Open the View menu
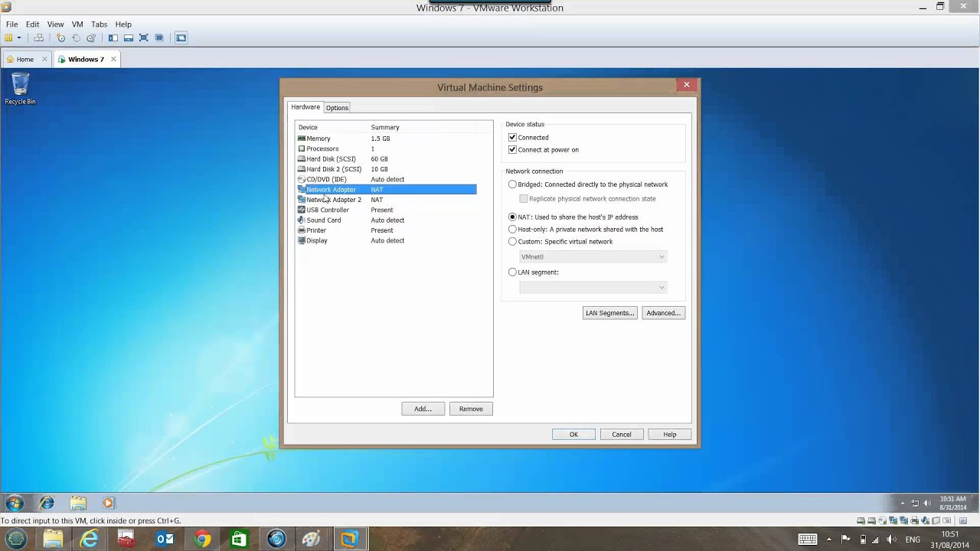The width and height of the screenshot is (980, 551). click(55, 24)
